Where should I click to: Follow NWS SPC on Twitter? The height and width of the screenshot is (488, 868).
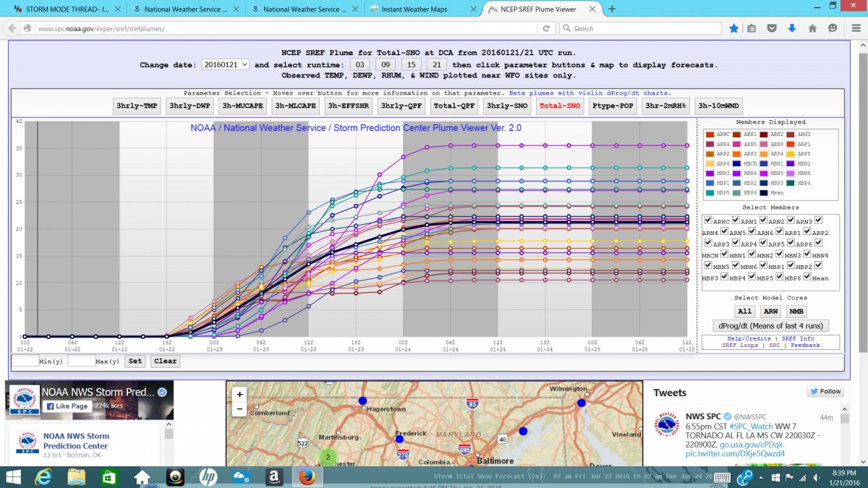coord(825,391)
